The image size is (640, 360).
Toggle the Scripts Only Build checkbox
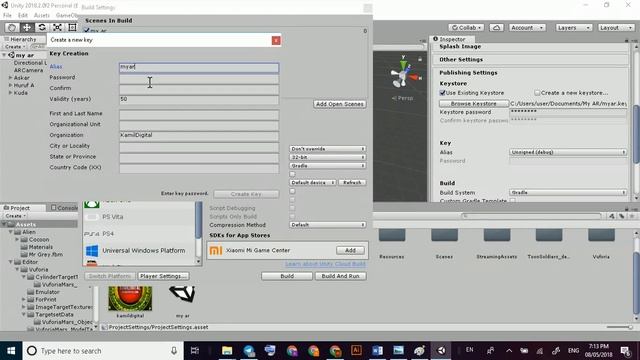tap(292, 216)
